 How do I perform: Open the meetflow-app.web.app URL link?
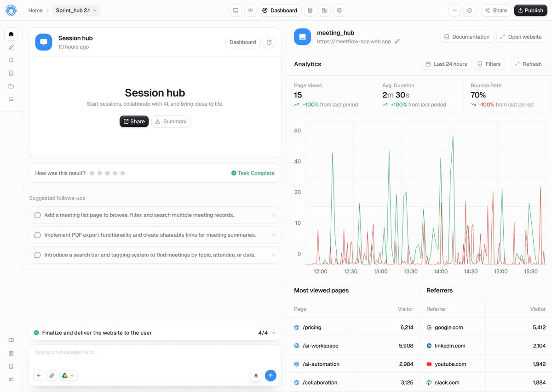tap(354, 41)
